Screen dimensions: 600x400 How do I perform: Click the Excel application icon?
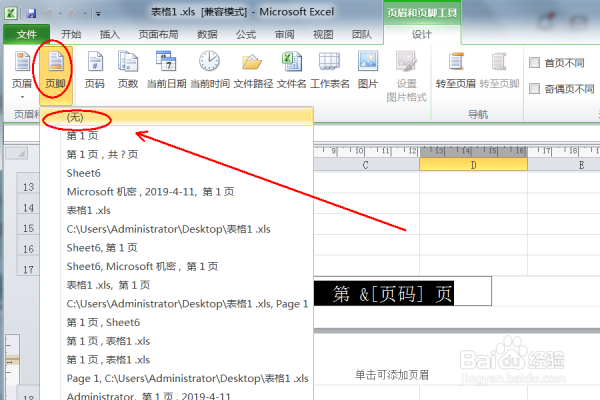pyautogui.click(x=11, y=13)
